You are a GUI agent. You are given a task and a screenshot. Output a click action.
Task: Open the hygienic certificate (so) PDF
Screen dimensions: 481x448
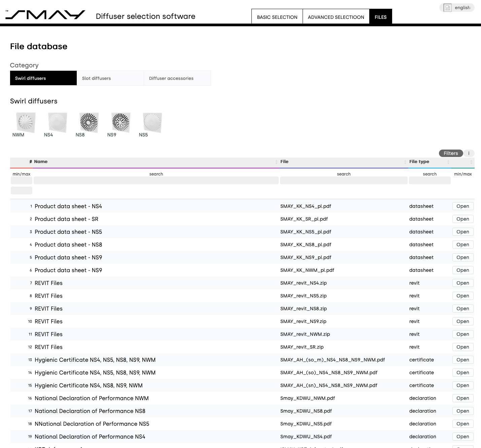(463, 373)
